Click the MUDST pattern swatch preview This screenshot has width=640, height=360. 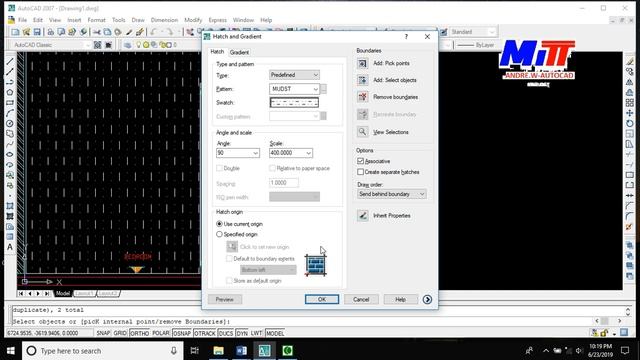tap(294, 102)
